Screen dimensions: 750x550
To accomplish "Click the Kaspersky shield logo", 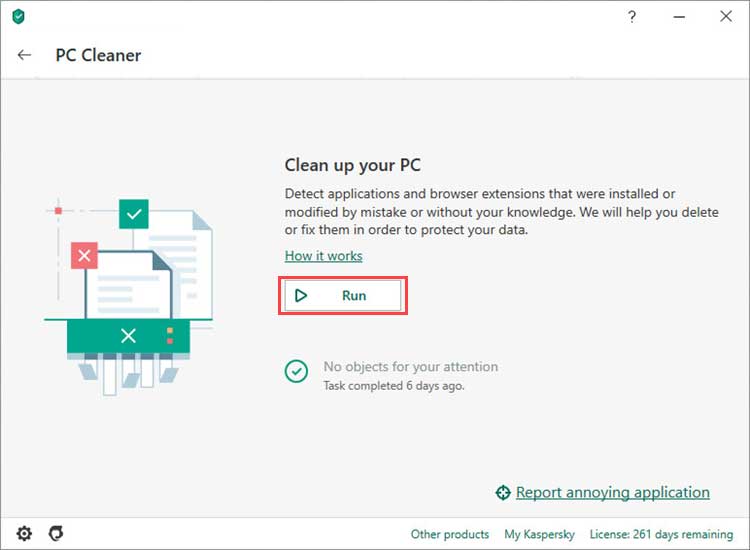I will click(18, 17).
